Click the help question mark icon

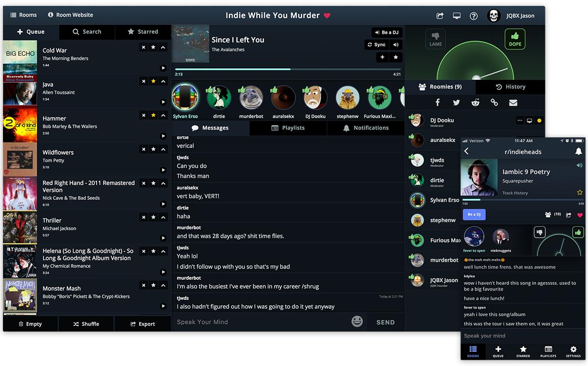[x=473, y=16]
